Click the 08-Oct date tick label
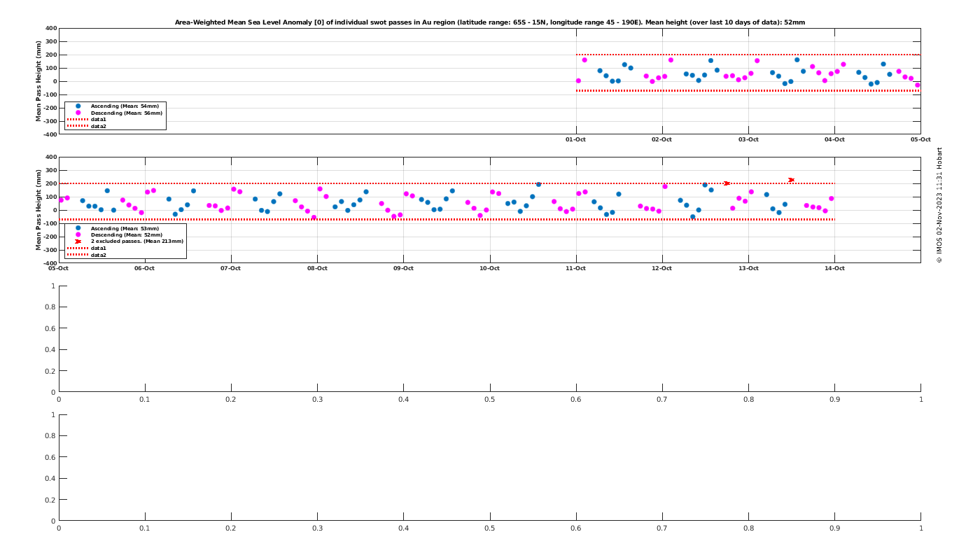Viewport: 980px width, 560px height. pyautogui.click(x=317, y=268)
